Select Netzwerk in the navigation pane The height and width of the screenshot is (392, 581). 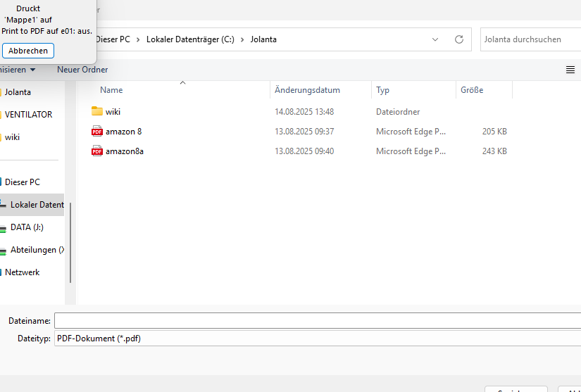coord(23,272)
